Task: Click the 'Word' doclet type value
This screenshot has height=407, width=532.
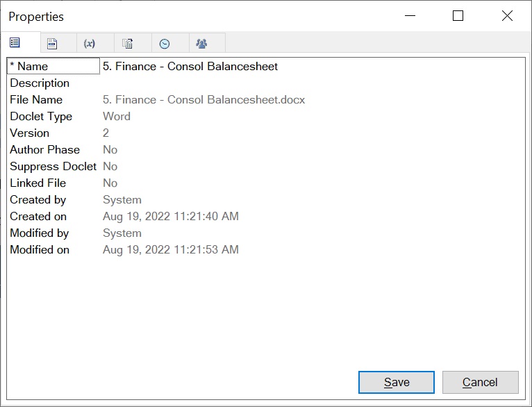Action: pyautogui.click(x=117, y=116)
